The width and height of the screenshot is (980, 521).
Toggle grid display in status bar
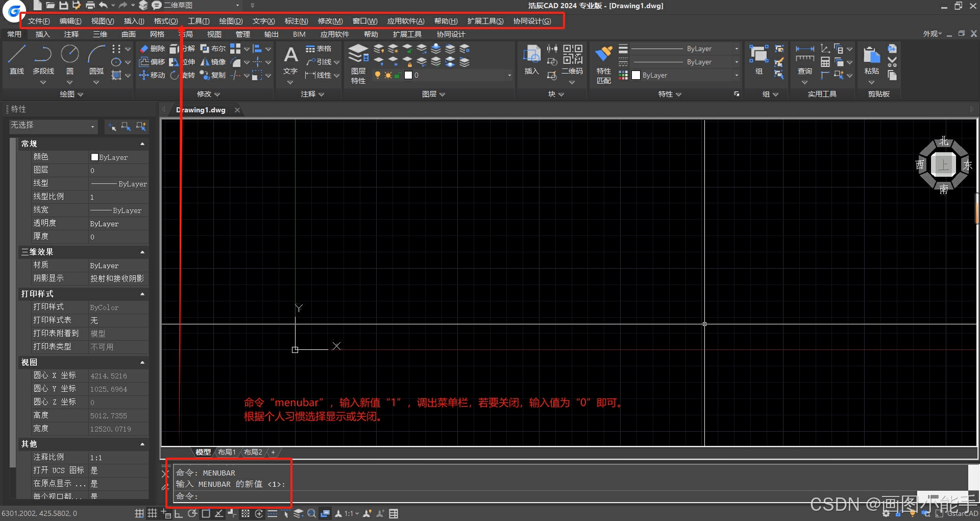[153, 513]
